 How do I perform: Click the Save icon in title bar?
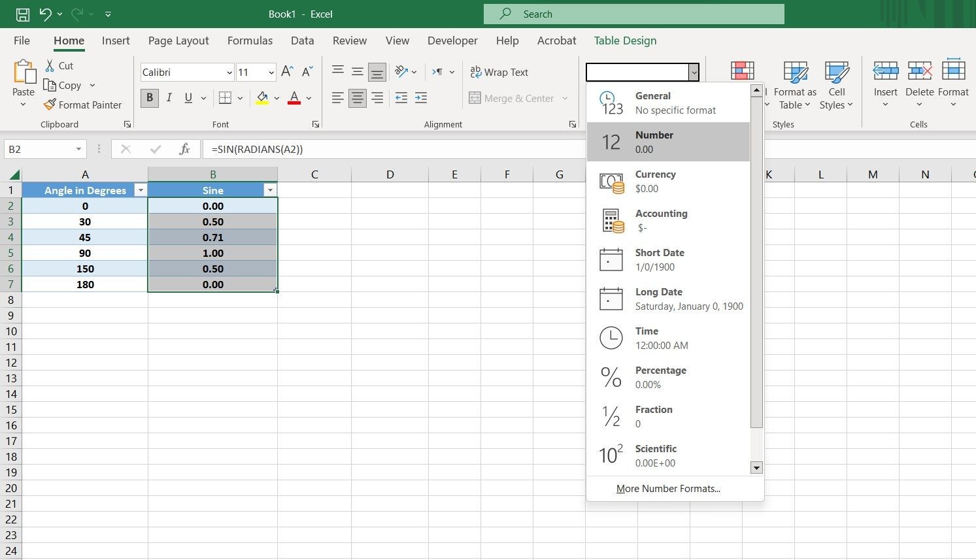tap(22, 14)
